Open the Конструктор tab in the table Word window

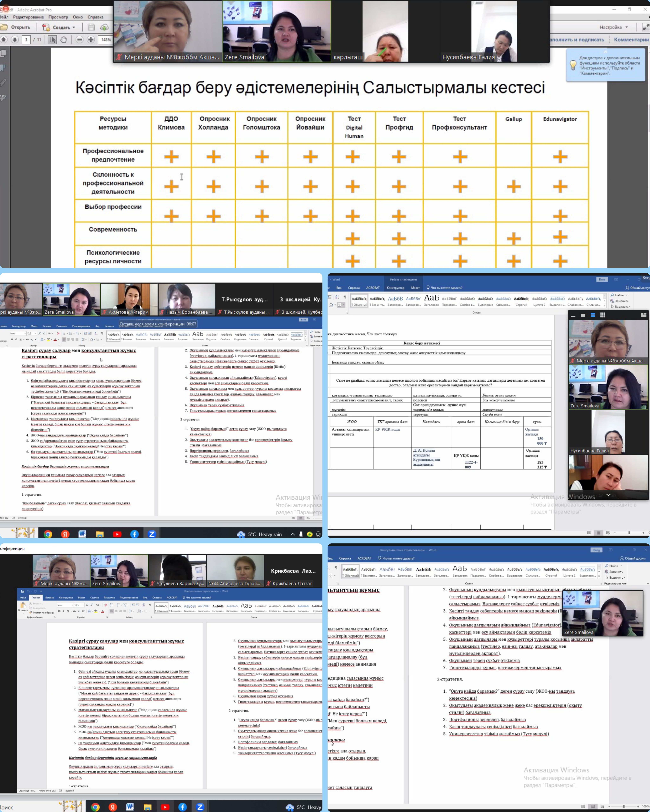395,288
